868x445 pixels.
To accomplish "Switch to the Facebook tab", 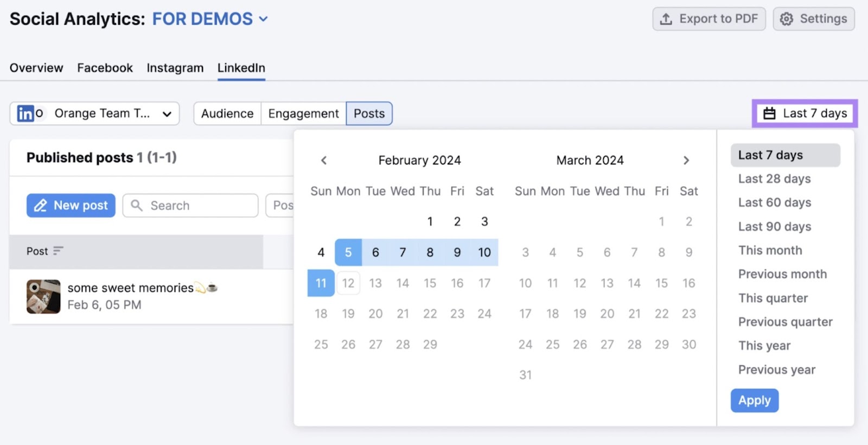I will (x=105, y=68).
